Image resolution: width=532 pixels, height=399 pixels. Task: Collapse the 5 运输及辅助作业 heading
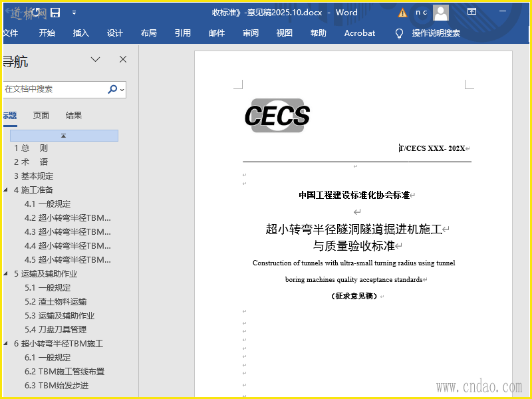[6, 273]
